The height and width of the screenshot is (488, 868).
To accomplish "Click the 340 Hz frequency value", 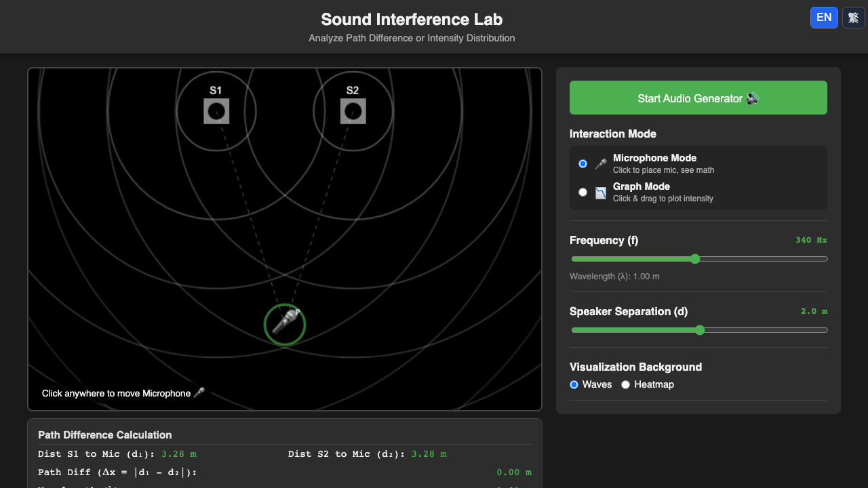I will 811,240.
